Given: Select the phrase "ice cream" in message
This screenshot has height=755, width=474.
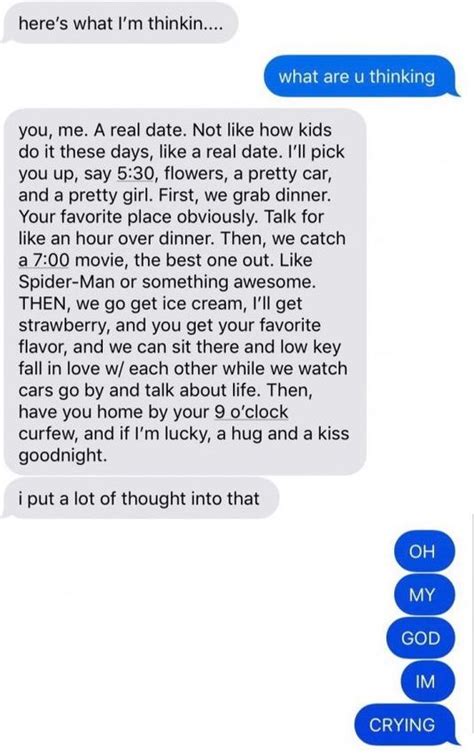Looking at the screenshot, I should pyautogui.click(x=200, y=304).
